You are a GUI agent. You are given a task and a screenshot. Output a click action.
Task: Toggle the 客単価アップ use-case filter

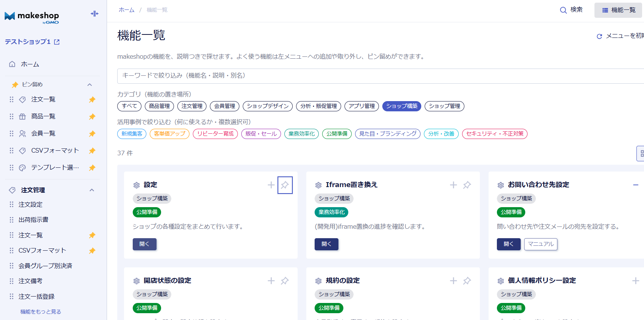169,134
